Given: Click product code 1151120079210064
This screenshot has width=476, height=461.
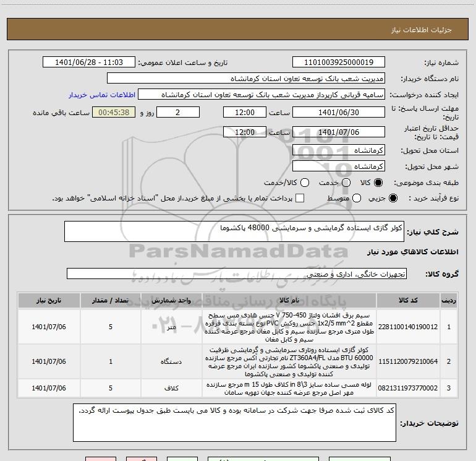Looking at the screenshot, I should tap(408, 361).
